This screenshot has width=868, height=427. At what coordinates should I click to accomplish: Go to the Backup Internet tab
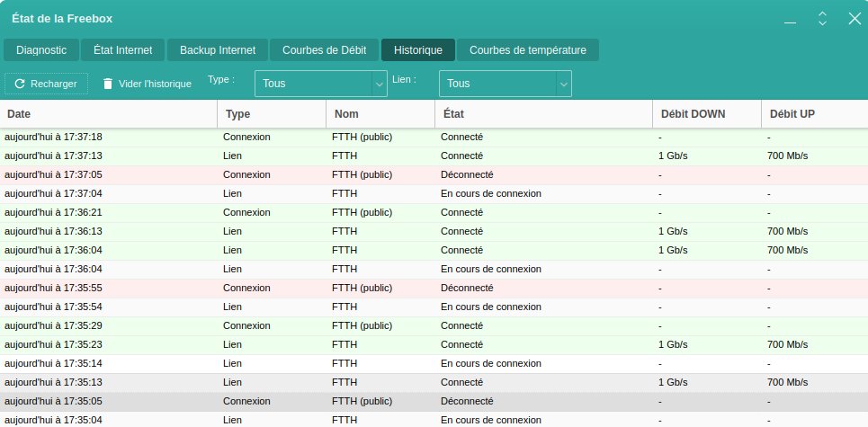pyautogui.click(x=218, y=50)
